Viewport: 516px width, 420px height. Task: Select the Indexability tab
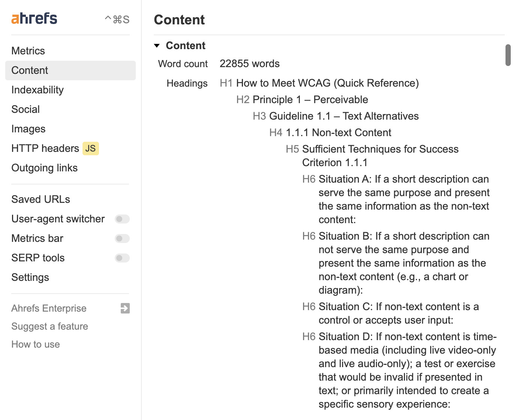(x=37, y=90)
